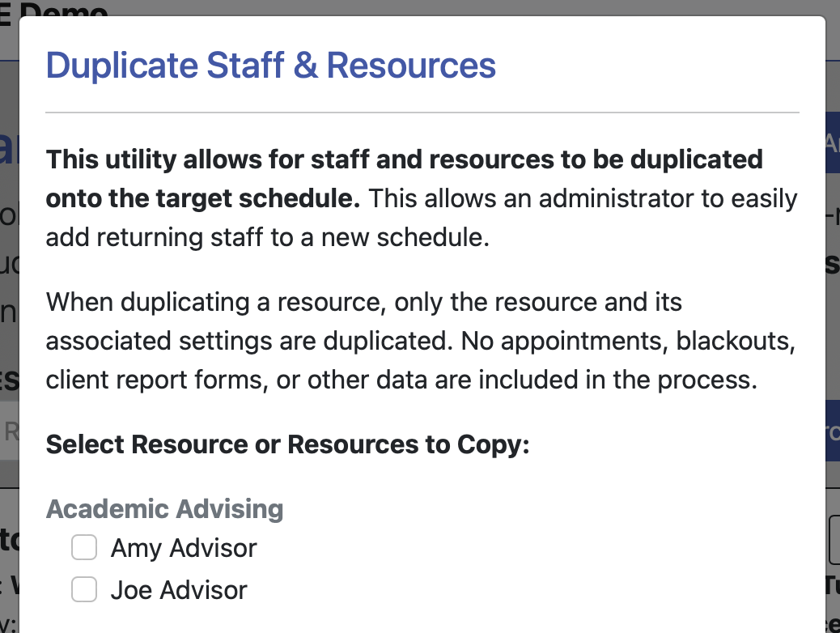Select the Joe Advisor name label
Screen dimensions: 840x633
(179, 590)
